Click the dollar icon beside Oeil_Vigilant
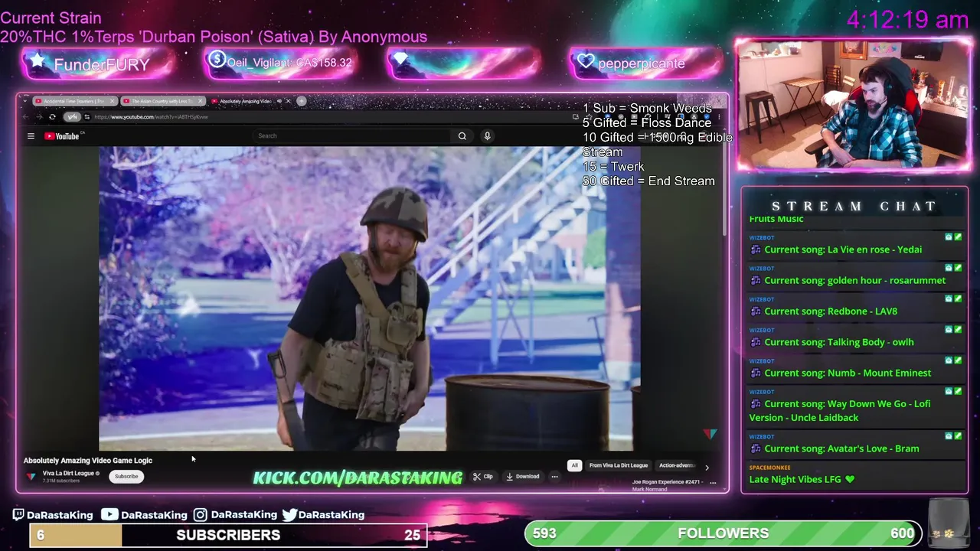 pos(217,59)
